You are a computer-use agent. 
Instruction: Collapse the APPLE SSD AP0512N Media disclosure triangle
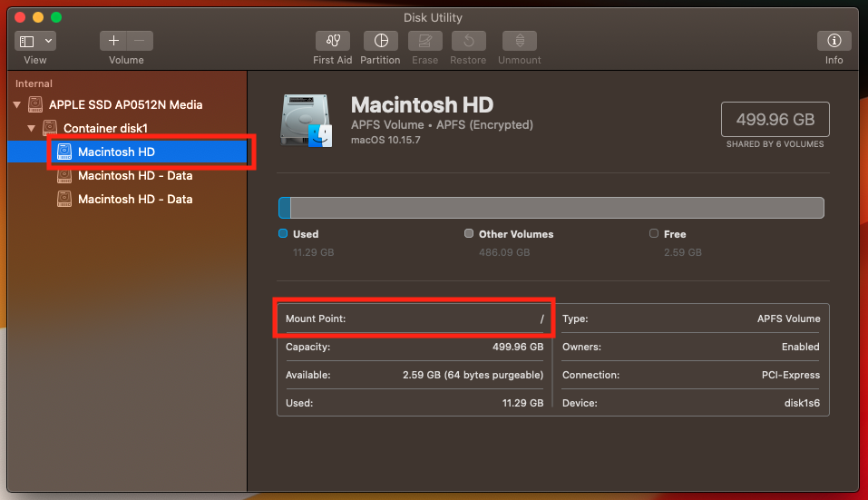tap(17, 104)
